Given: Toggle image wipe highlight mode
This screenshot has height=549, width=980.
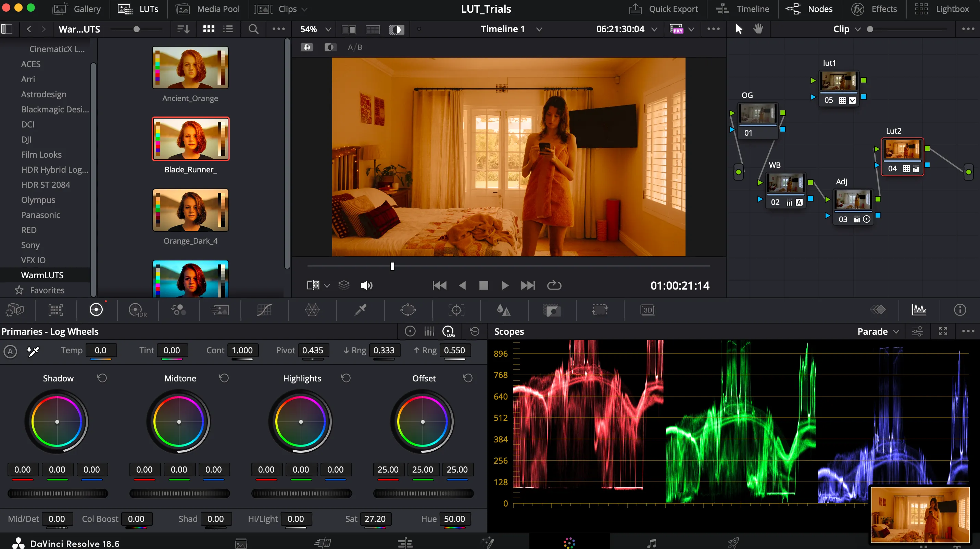Looking at the screenshot, I should (x=396, y=29).
